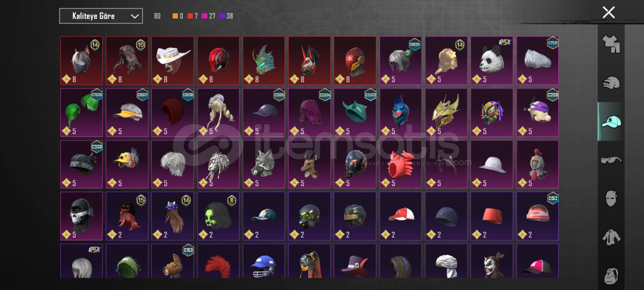Select the yellow duck headphones hat

pyautogui.click(x=127, y=164)
